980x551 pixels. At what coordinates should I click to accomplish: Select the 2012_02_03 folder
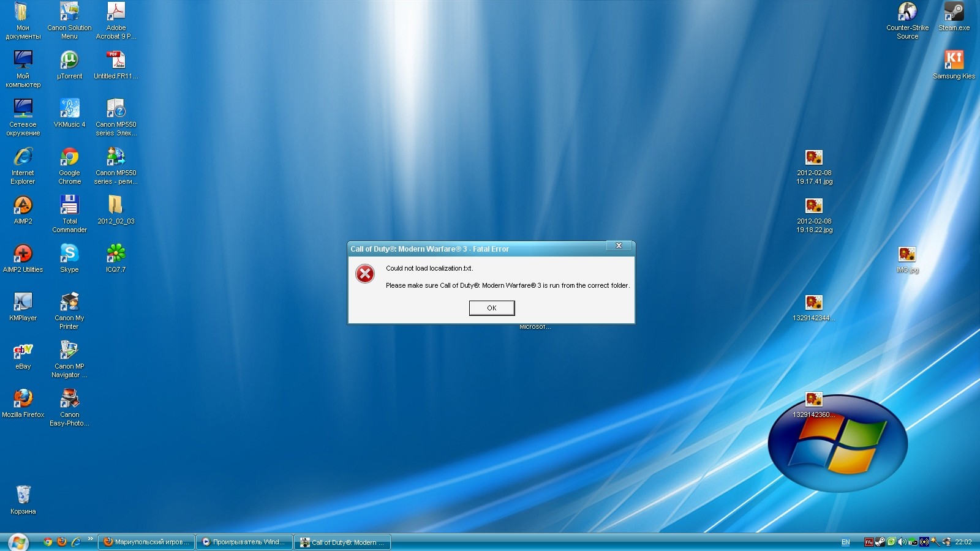(x=116, y=211)
